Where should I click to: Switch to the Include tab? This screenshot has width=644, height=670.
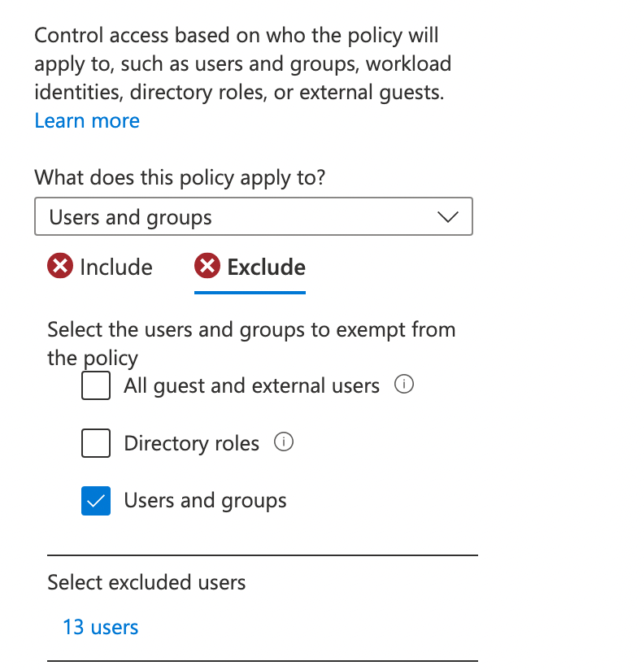115,267
